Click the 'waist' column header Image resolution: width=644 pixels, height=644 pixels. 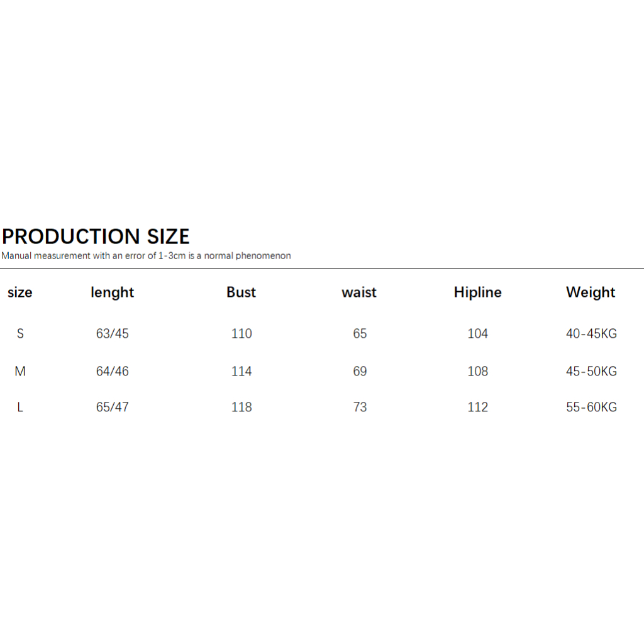click(x=359, y=292)
